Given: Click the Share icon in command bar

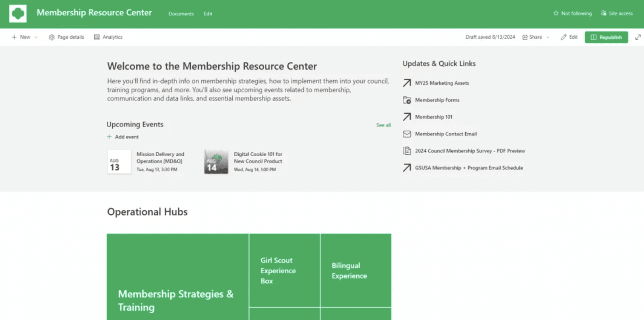Looking at the screenshot, I should (x=525, y=37).
